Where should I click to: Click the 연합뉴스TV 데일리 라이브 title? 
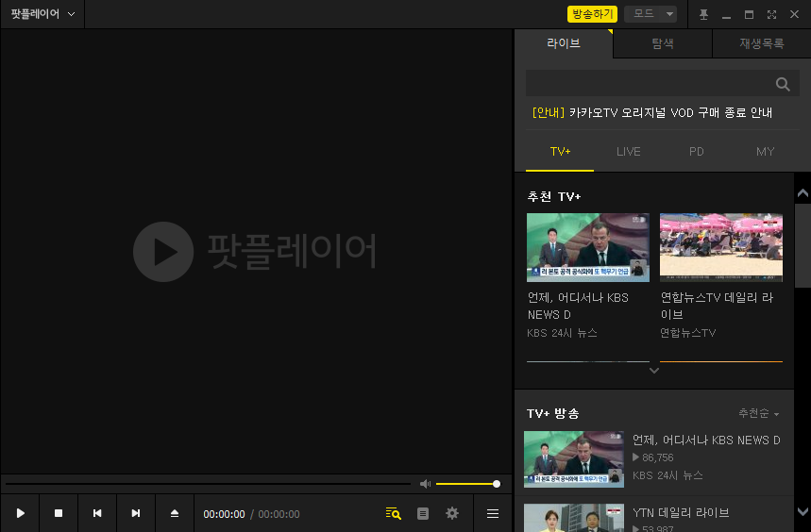pos(717,306)
